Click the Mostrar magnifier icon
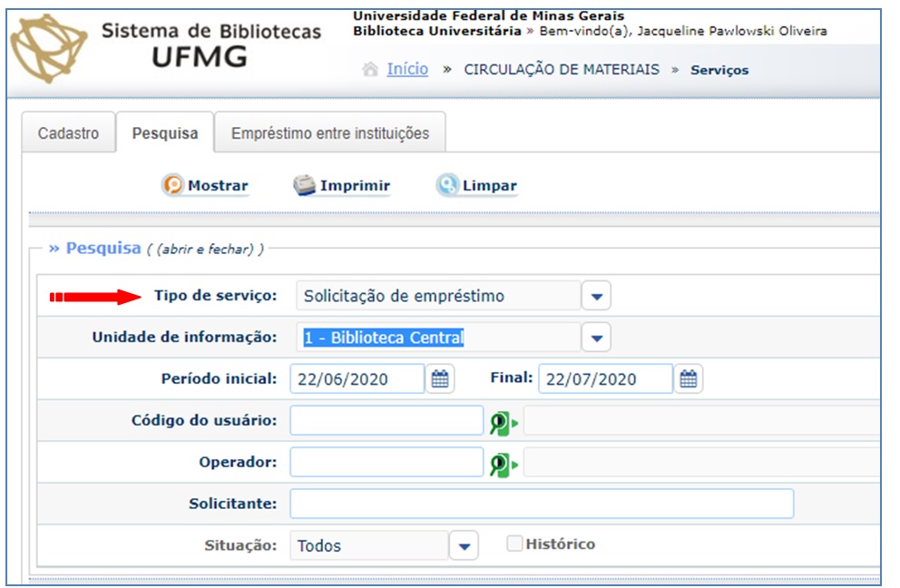The height and width of the screenshot is (588, 900). [x=173, y=185]
